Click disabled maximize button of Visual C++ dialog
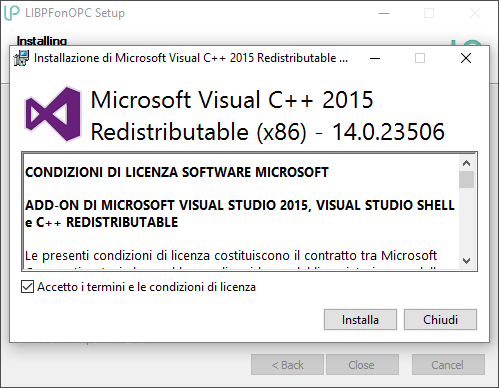Viewport: 499px width, 388px height. coord(420,58)
